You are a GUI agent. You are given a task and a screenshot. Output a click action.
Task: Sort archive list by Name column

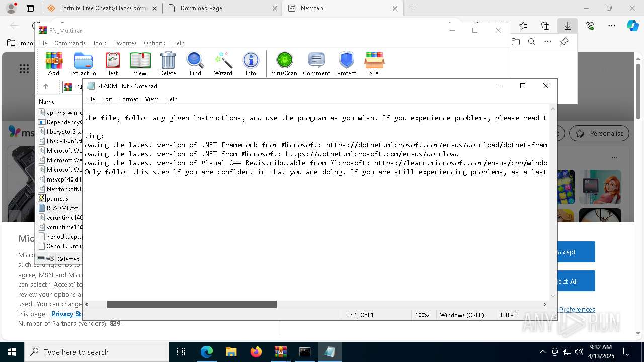coord(59,101)
